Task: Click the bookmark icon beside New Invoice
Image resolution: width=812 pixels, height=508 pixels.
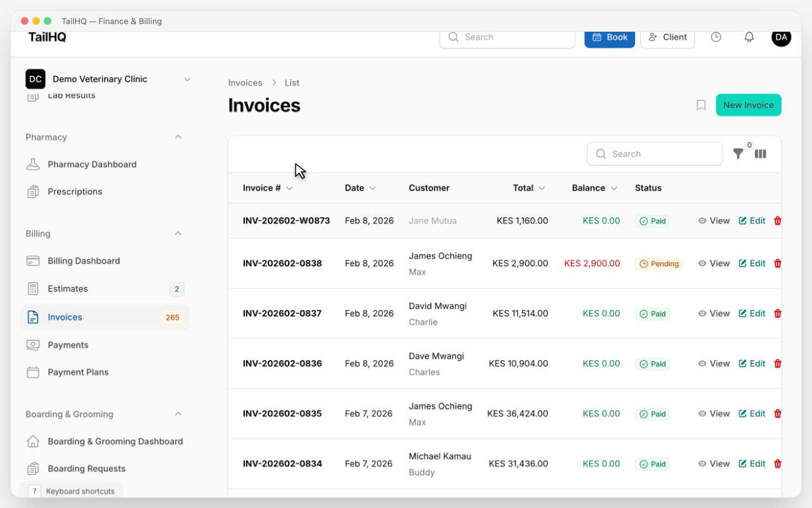Action: pyautogui.click(x=701, y=105)
